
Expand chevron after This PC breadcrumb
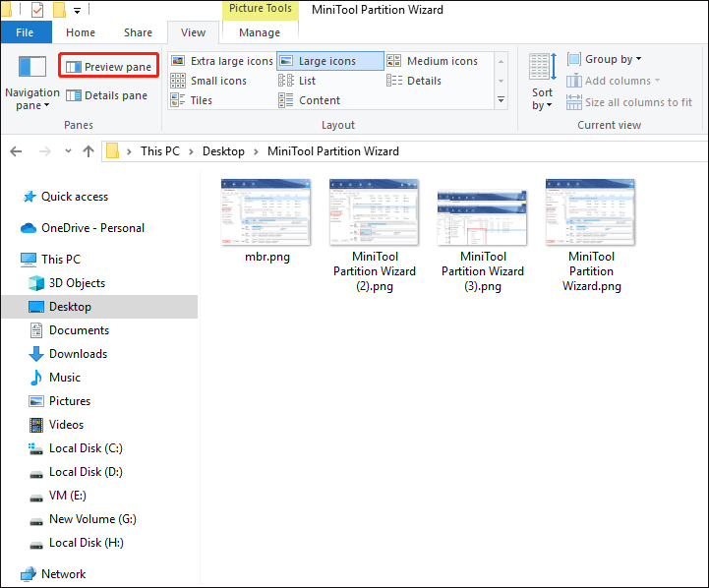[192, 151]
